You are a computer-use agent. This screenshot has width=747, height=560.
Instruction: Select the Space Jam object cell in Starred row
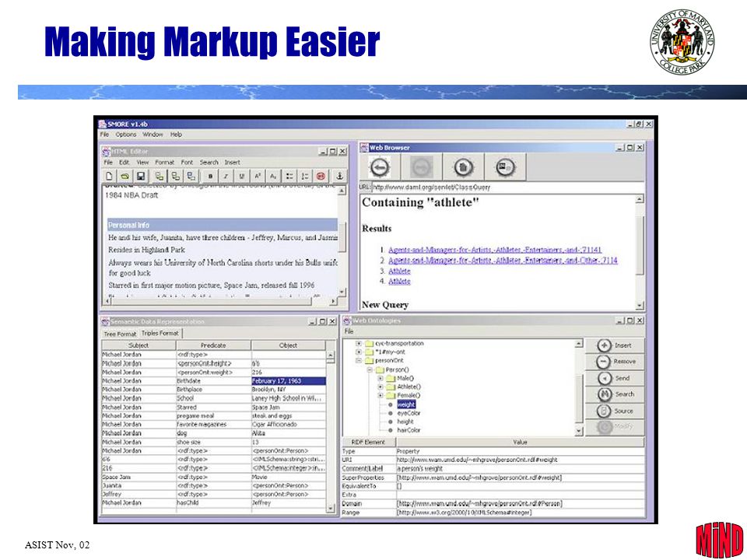pos(288,407)
